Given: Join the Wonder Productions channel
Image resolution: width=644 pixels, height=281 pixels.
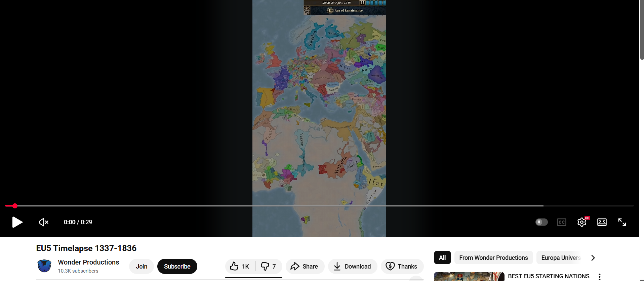Looking at the screenshot, I should [142, 267].
